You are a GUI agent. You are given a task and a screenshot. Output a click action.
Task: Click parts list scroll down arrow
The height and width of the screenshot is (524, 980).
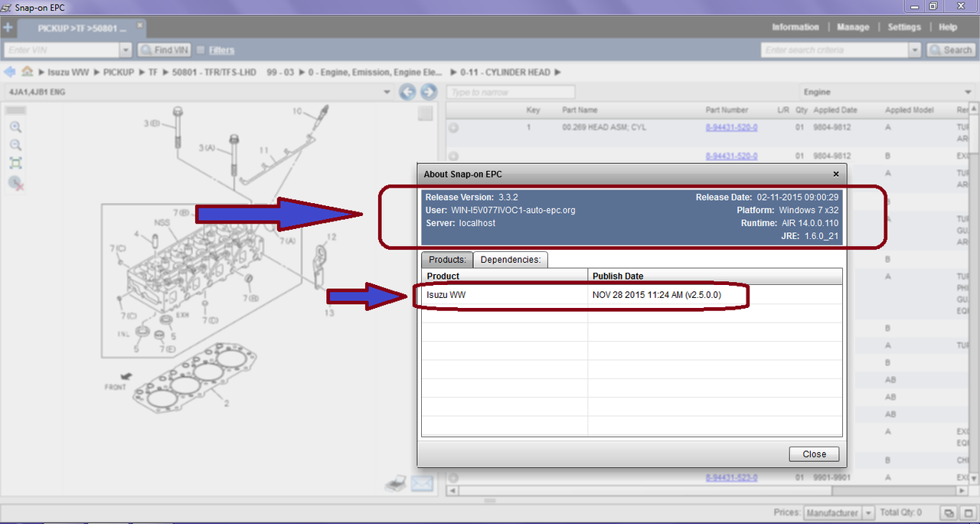974,478
